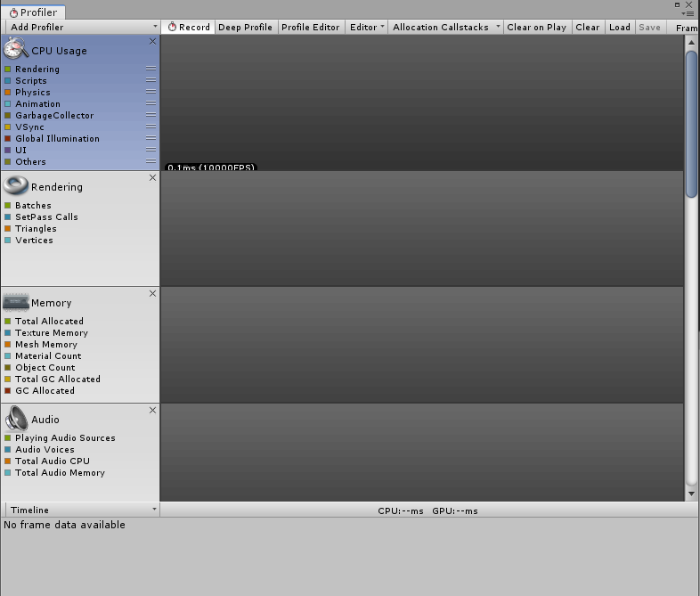Click the GPU:--ms readout

(455, 510)
